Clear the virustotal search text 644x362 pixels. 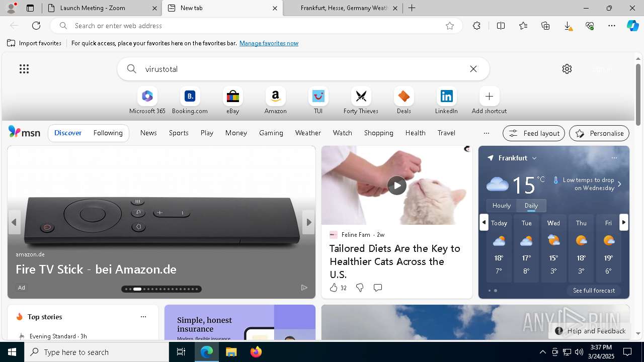[473, 69]
